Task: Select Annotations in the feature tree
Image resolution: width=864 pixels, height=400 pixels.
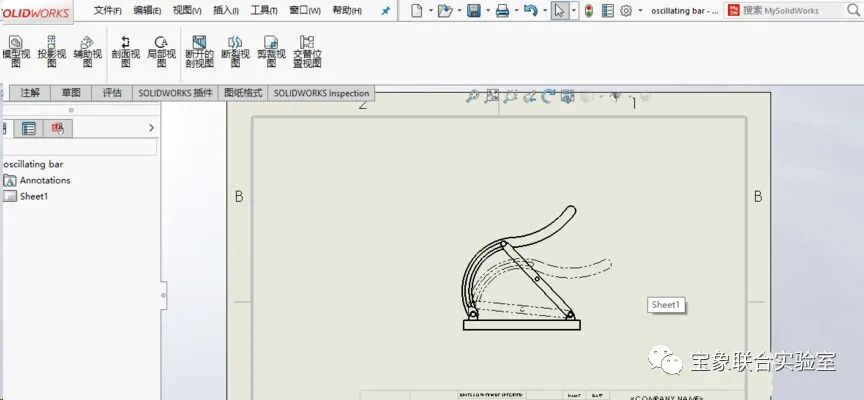Action: coord(37,180)
